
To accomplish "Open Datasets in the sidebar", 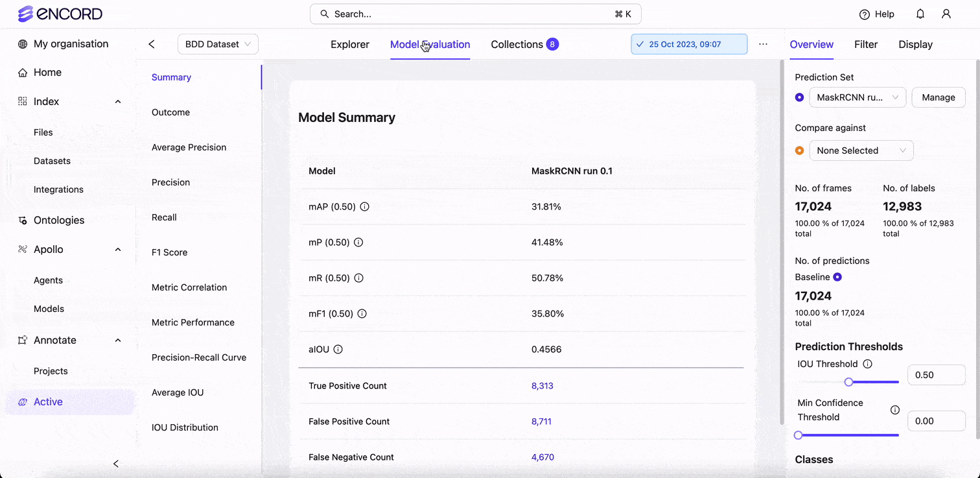I will [52, 161].
